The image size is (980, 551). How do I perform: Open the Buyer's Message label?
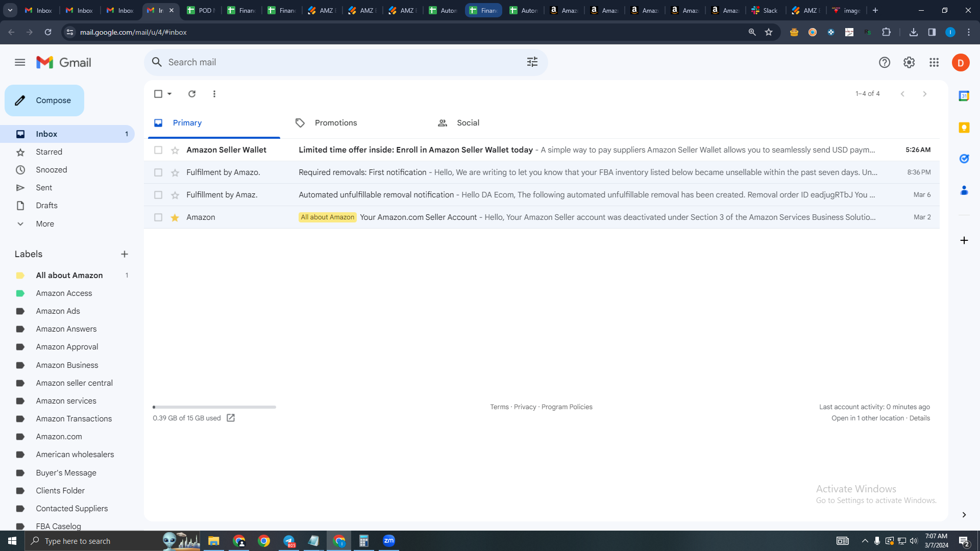click(x=66, y=473)
